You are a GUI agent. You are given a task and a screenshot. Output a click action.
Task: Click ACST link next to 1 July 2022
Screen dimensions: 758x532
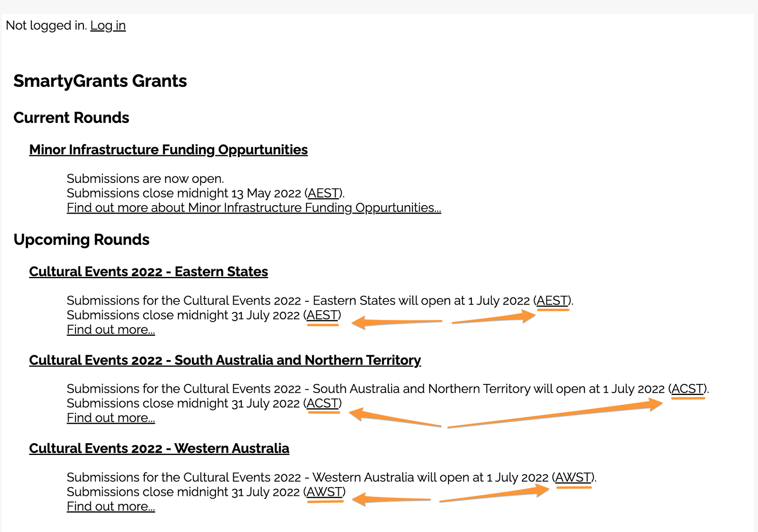[x=687, y=389]
